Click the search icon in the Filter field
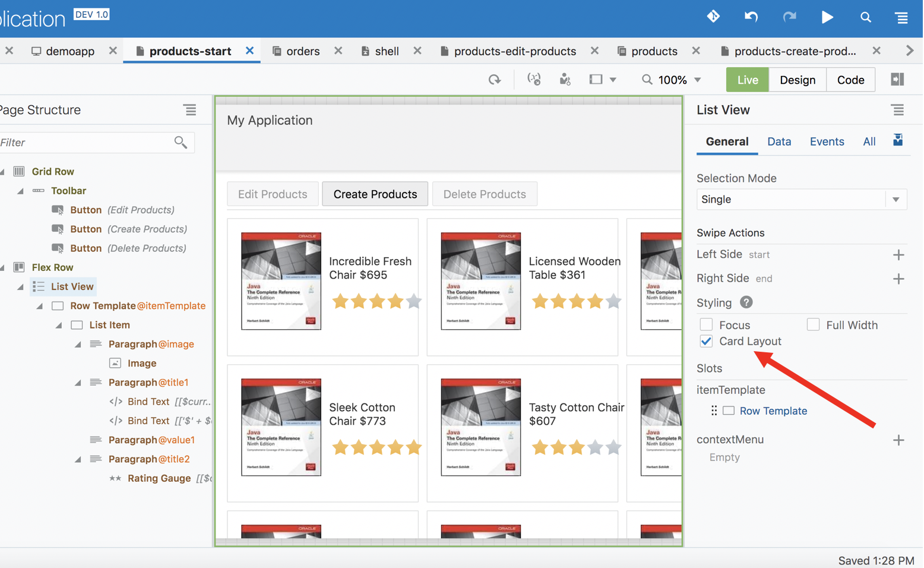This screenshot has height=568, width=924. [181, 142]
